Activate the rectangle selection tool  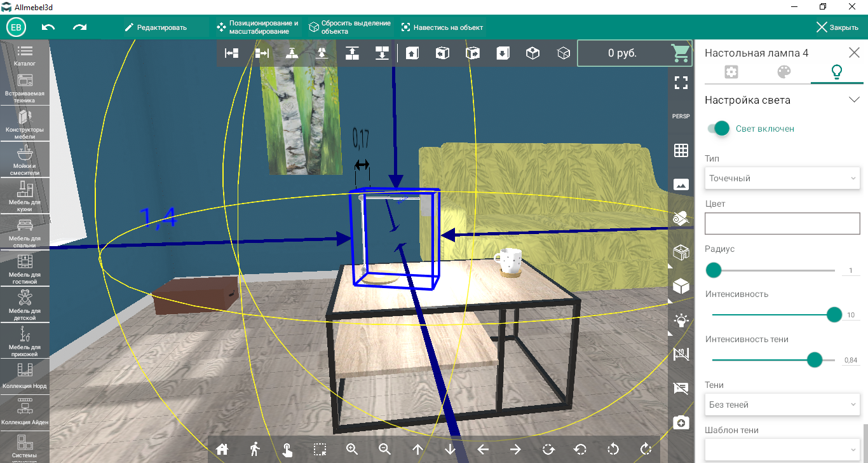[x=320, y=450]
